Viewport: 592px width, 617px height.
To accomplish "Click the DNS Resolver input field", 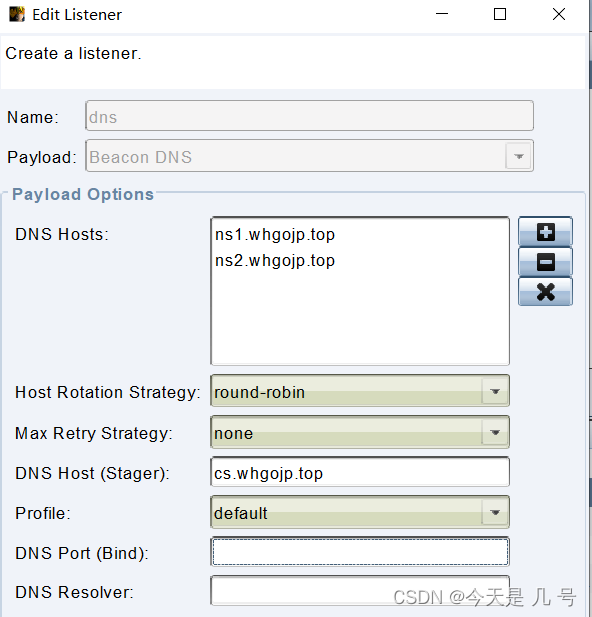I will pyautogui.click(x=360, y=591).
